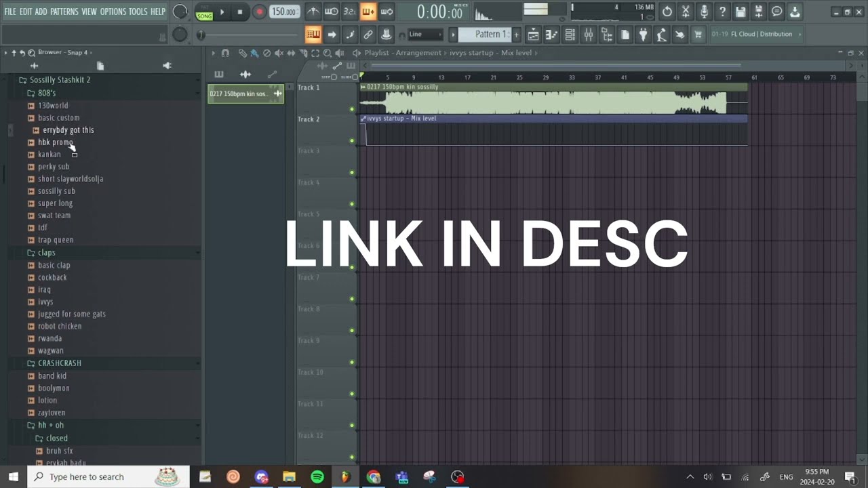The image size is (868, 488).
Task: Click the tempo field showing 150.000
Action: [285, 12]
